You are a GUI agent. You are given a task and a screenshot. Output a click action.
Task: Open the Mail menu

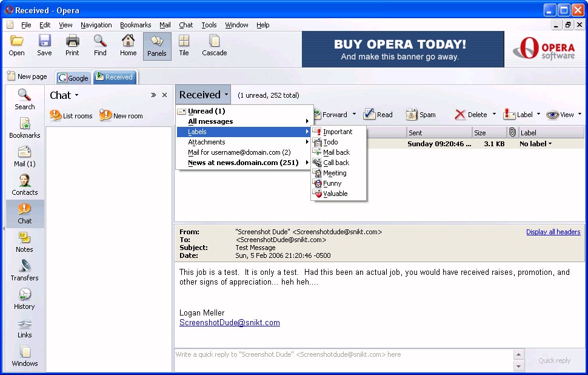tap(165, 25)
